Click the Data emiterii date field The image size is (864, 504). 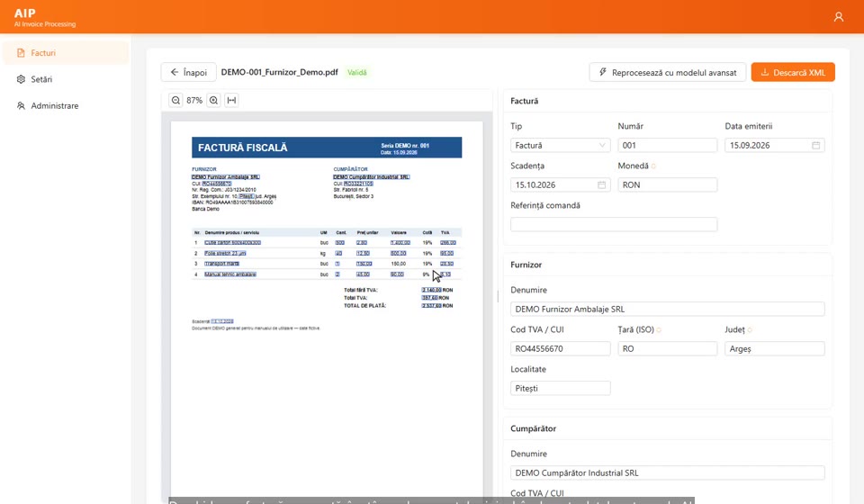(x=774, y=146)
